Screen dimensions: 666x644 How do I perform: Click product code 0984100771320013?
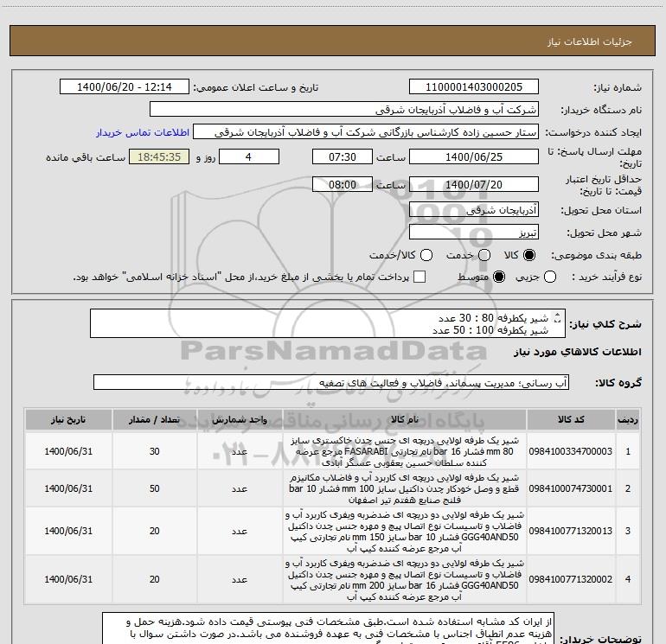coord(571,531)
